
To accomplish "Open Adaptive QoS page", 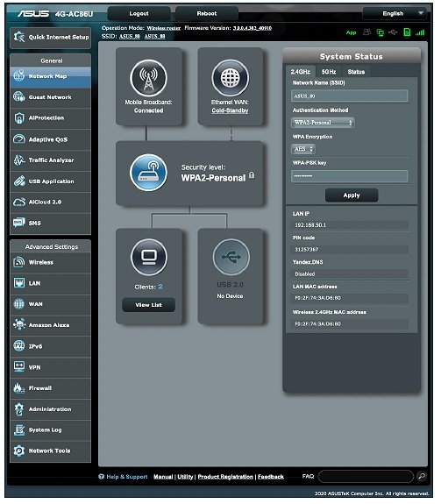I will 51,139.
